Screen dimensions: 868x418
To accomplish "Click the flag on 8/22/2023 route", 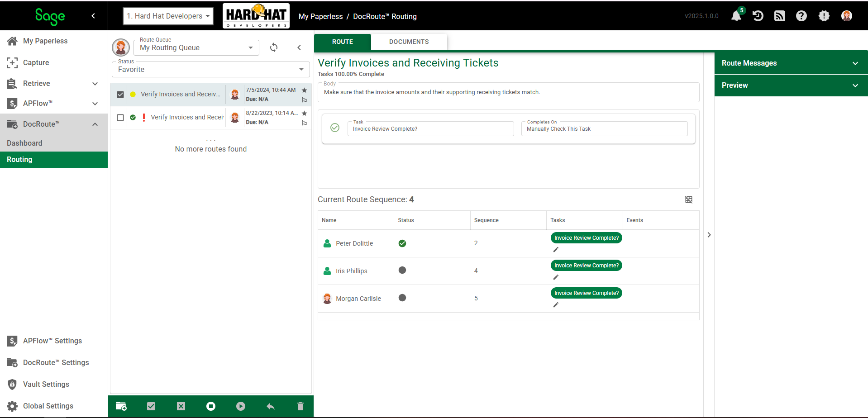I will tap(304, 123).
